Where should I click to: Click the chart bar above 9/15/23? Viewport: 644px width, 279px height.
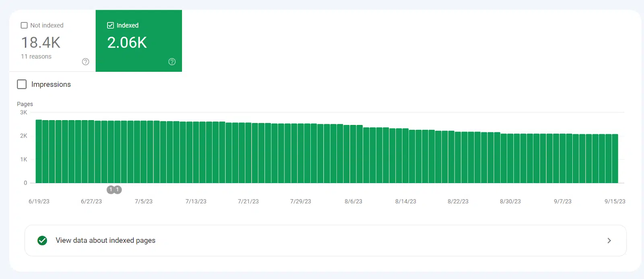click(x=615, y=159)
